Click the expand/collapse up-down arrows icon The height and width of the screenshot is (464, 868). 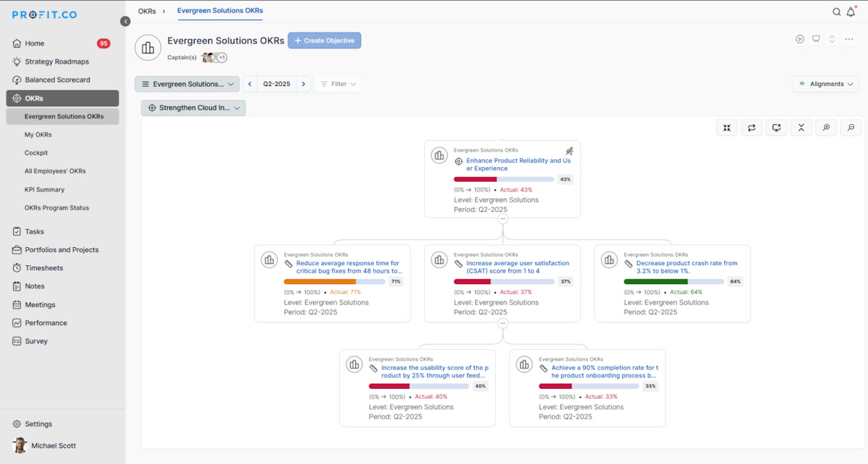pyautogui.click(x=832, y=39)
